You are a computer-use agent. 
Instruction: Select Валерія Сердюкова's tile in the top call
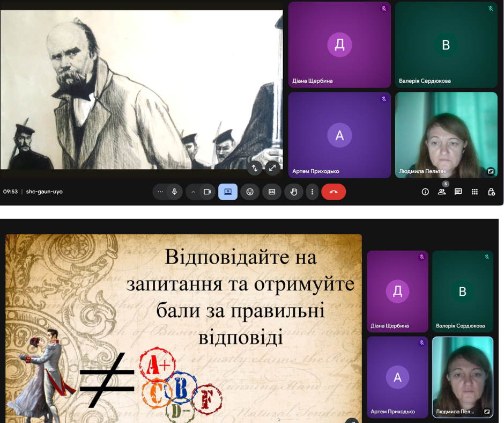tap(446, 45)
